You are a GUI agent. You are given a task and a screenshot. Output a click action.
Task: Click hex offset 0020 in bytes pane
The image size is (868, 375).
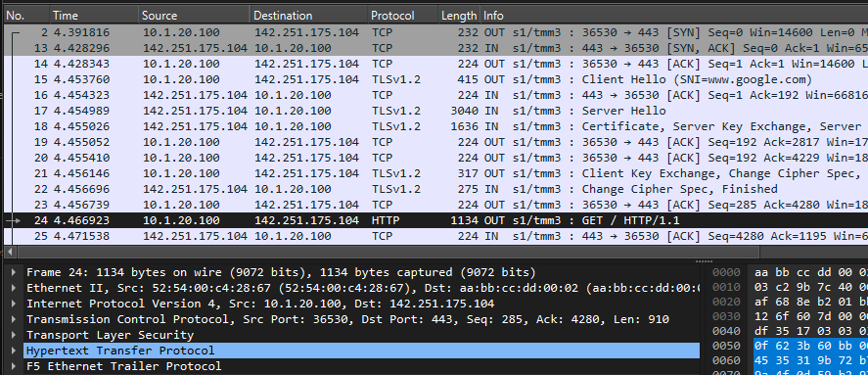click(x=726, y=302)
